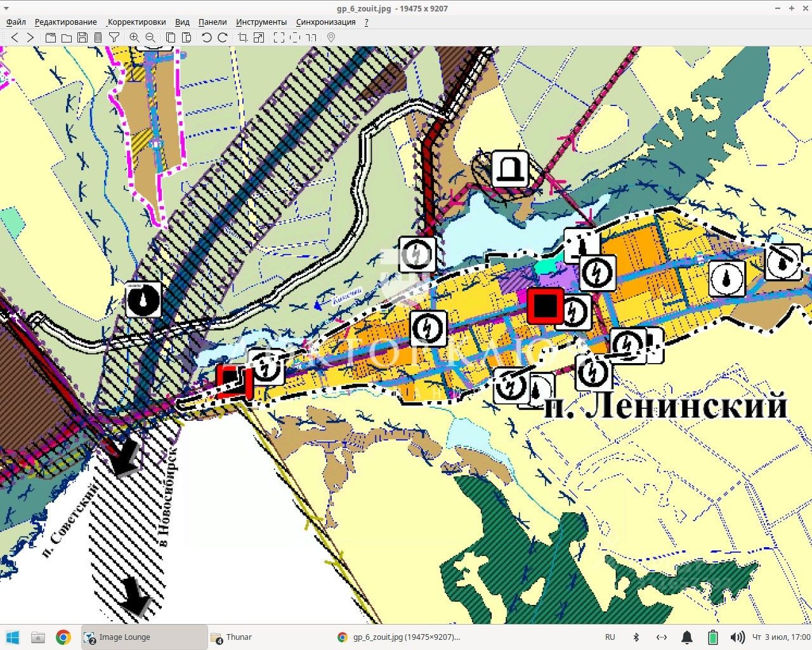Rotate the image clockwise
Viewport: 812px width, 650px height.
click(222, 37)
